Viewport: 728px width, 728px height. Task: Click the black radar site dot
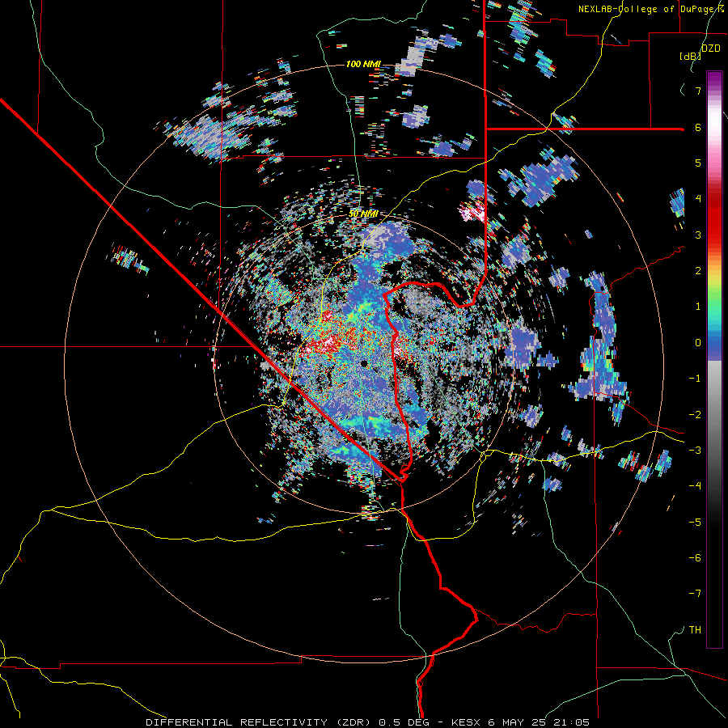click(x=365, y=363)
